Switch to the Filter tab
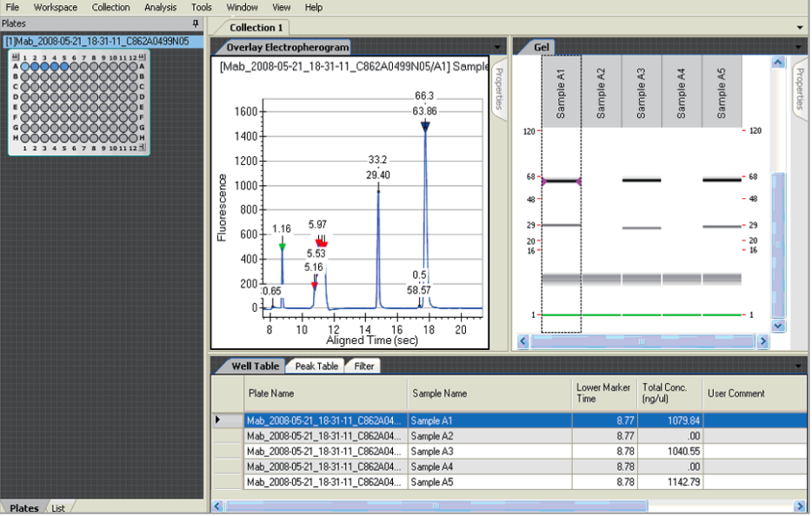812x516 pixels. coord(363,366)
